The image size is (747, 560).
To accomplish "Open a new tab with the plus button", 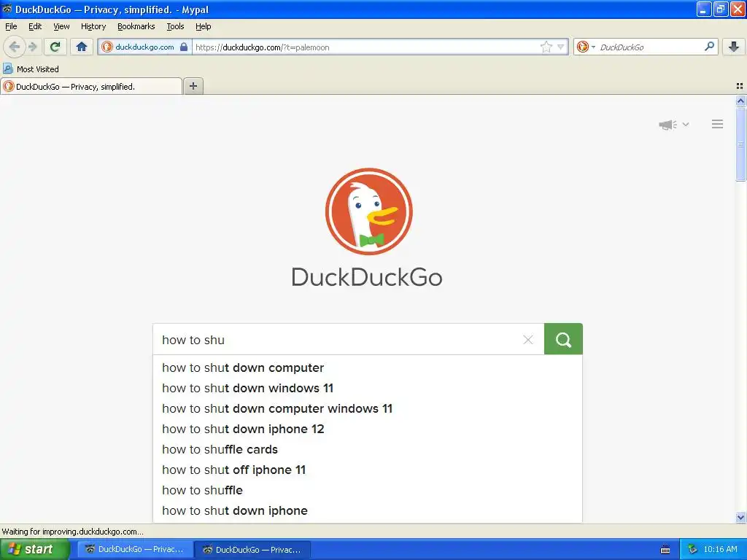I will point(193,86).
